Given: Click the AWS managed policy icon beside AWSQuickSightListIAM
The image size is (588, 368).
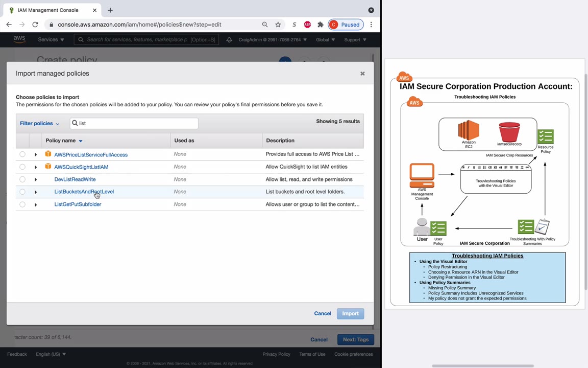Looking at the screenshot, I should click(48, 166).
